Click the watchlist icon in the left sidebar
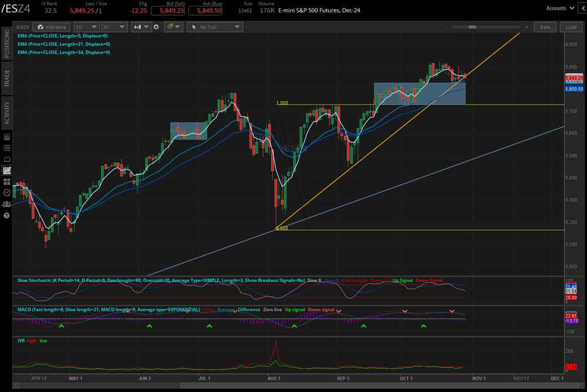The height and width of the screenshot is (392, 587). click(7, 147)
